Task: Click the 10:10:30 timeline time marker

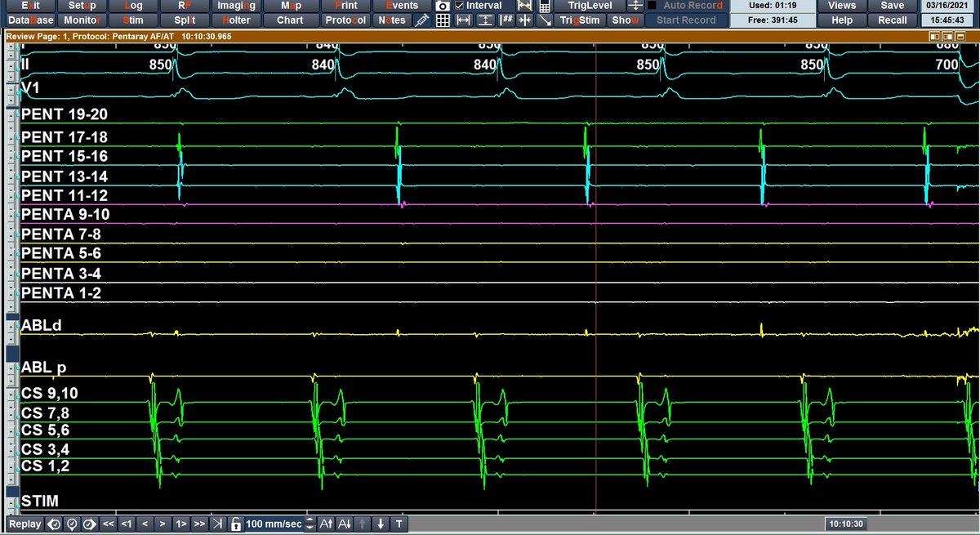Action: click(x=846, y=524)
